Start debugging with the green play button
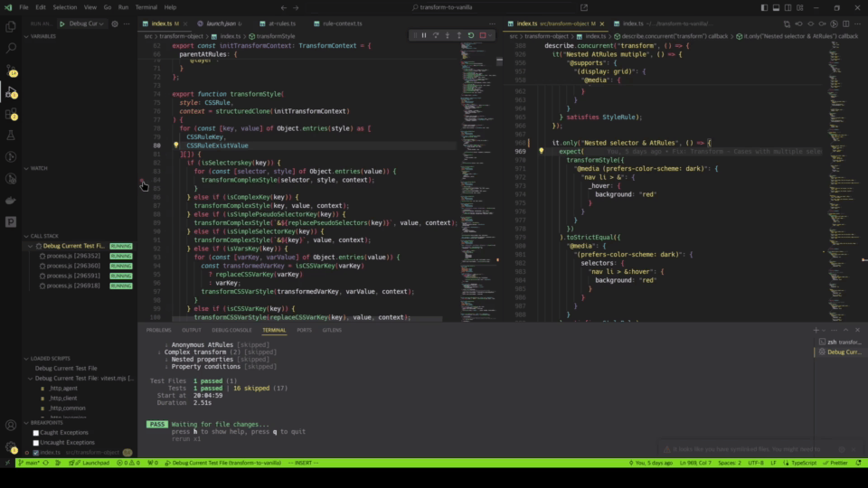Image resolution: width=868 pixels, height=488 pixels. [62, 23]
